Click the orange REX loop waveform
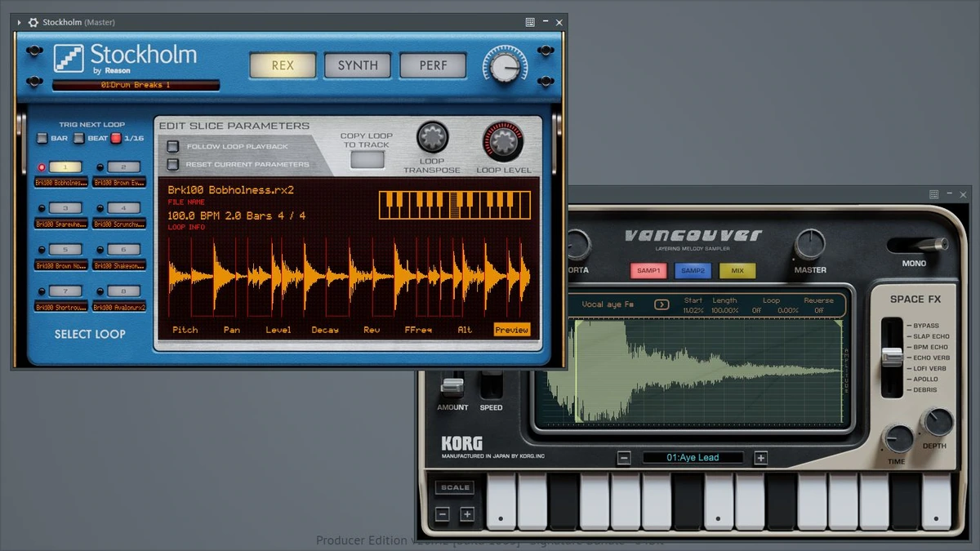Screen dimensions: 980x551 click(348, 278)
